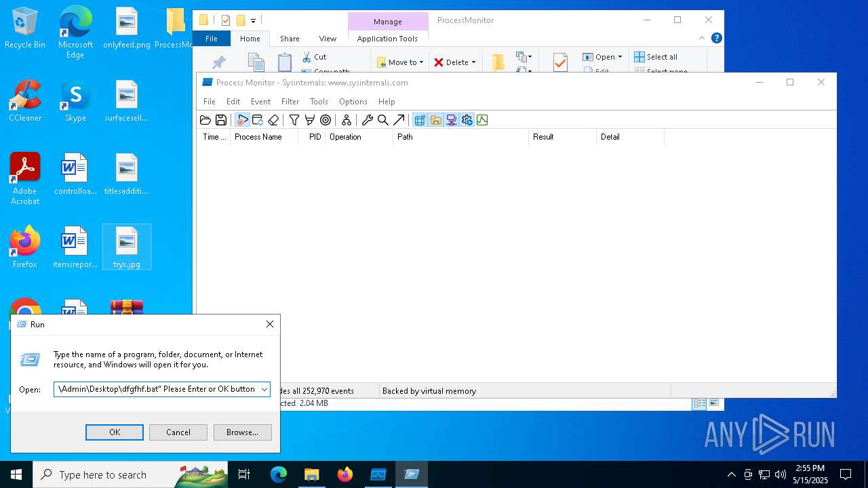Click Cancel in the Run dialog

178,432
